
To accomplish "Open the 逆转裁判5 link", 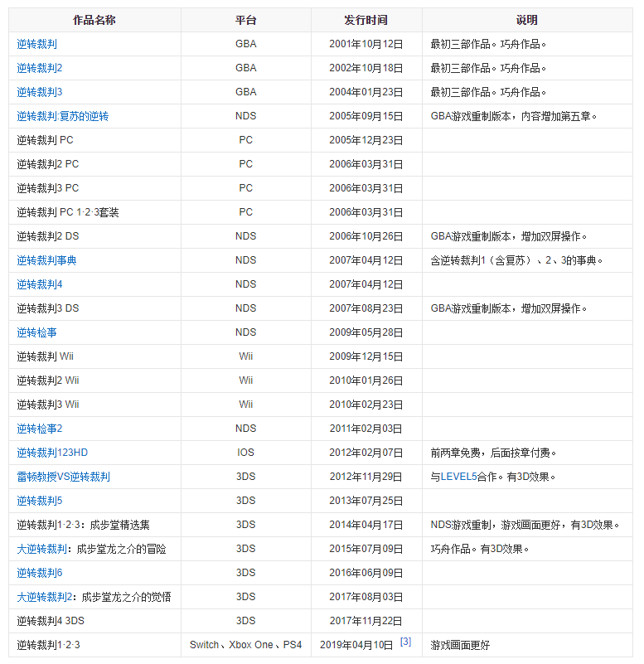I will tap(40, 501).
